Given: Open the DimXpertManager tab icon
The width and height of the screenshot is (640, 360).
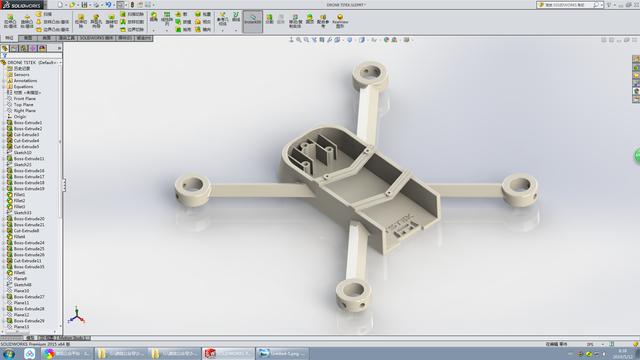Looking at the screenshot, I should 33,48.
